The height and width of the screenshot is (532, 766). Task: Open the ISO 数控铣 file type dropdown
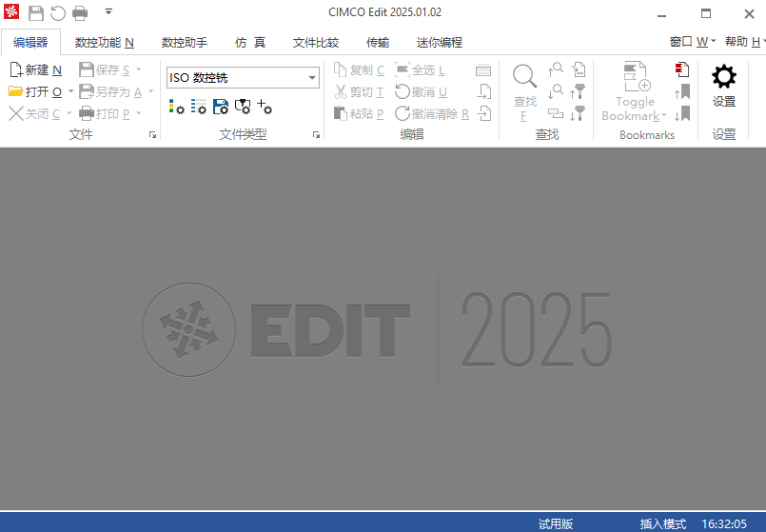click(243, 78)
